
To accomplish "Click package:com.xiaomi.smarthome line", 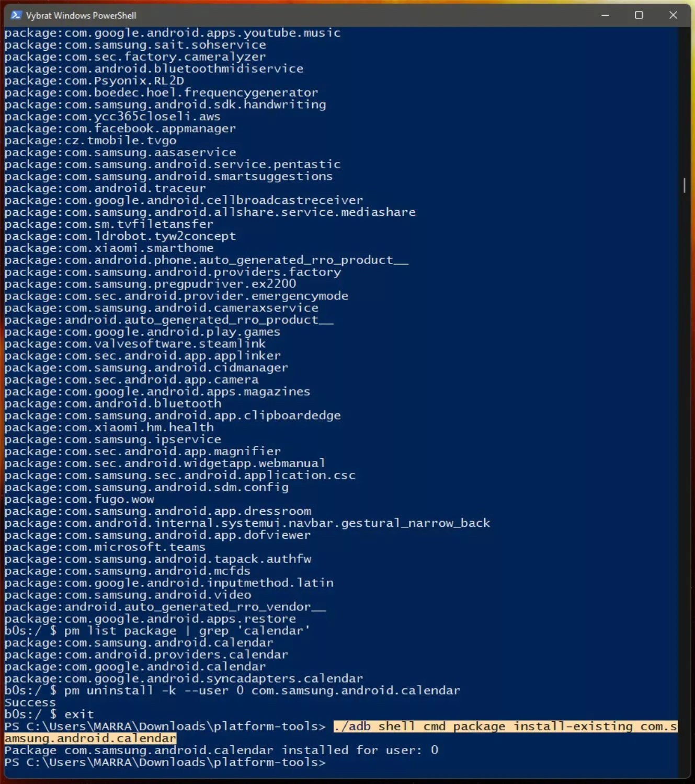I will pyautogui.click(x=109, y=249).
